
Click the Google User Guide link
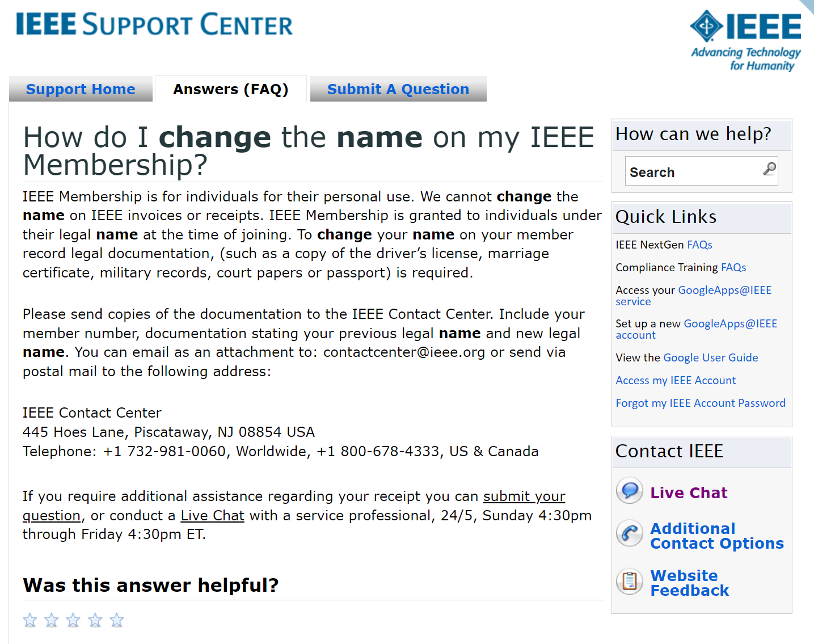click(710, 357)
